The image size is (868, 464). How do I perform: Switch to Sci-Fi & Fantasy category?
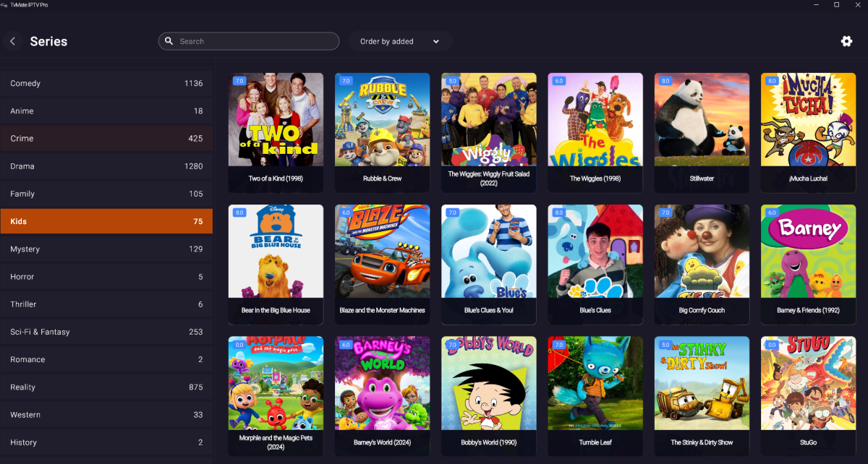pos(106,332)
